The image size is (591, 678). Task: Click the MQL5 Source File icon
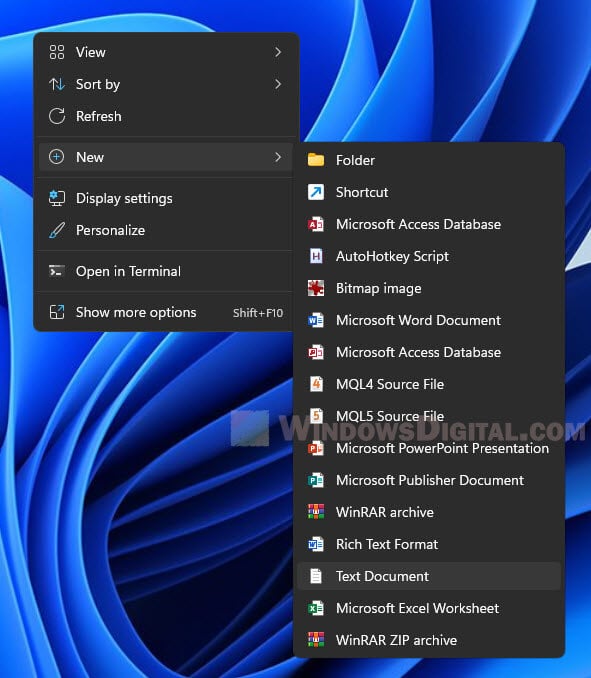[x=316, y=416]
